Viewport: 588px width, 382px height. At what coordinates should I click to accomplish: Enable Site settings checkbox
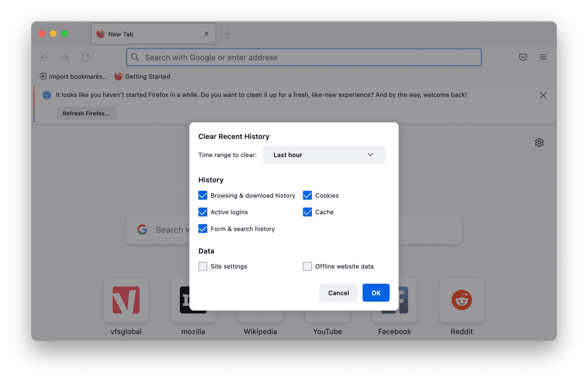point(203,266)
